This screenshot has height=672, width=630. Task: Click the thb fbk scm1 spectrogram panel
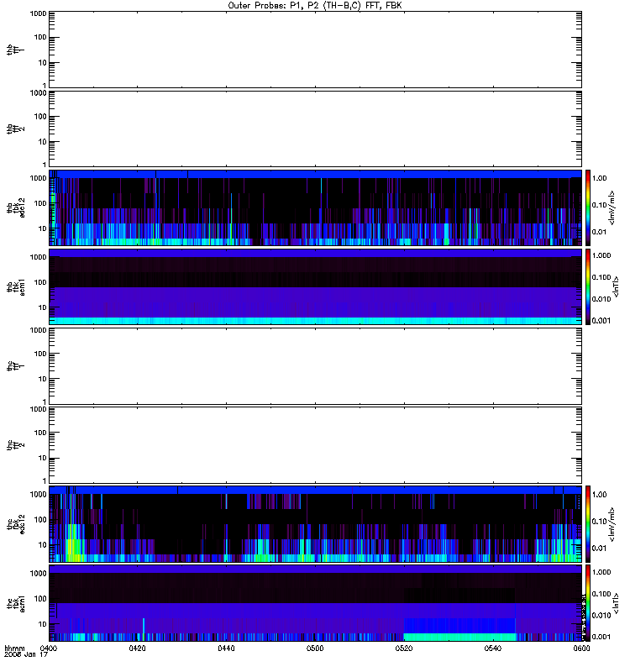315,287
